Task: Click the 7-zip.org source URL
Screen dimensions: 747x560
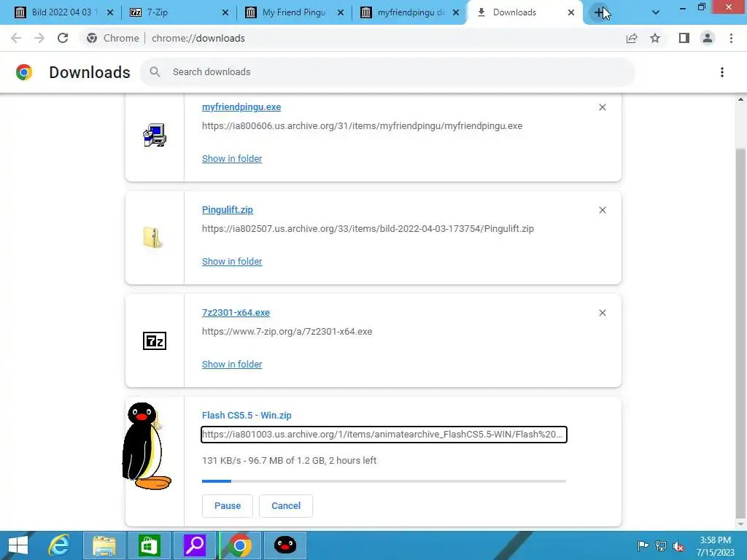Action: [x=287, y=332]
